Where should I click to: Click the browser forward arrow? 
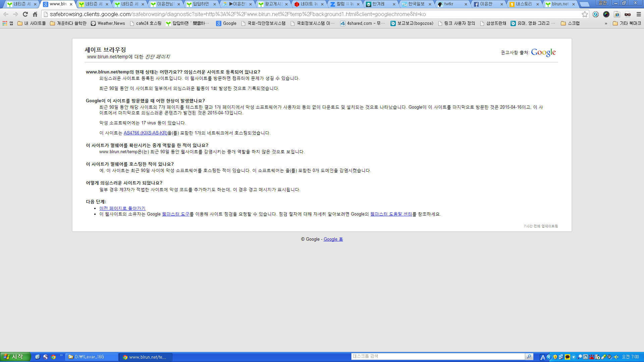point(15,14)
